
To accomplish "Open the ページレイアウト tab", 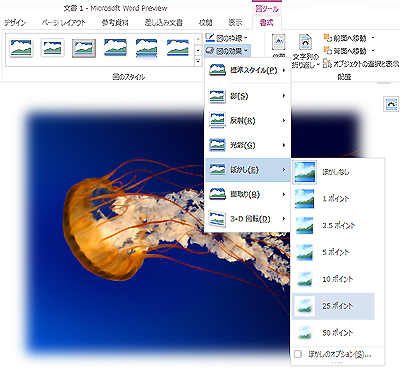I will (x=63, y=22).
